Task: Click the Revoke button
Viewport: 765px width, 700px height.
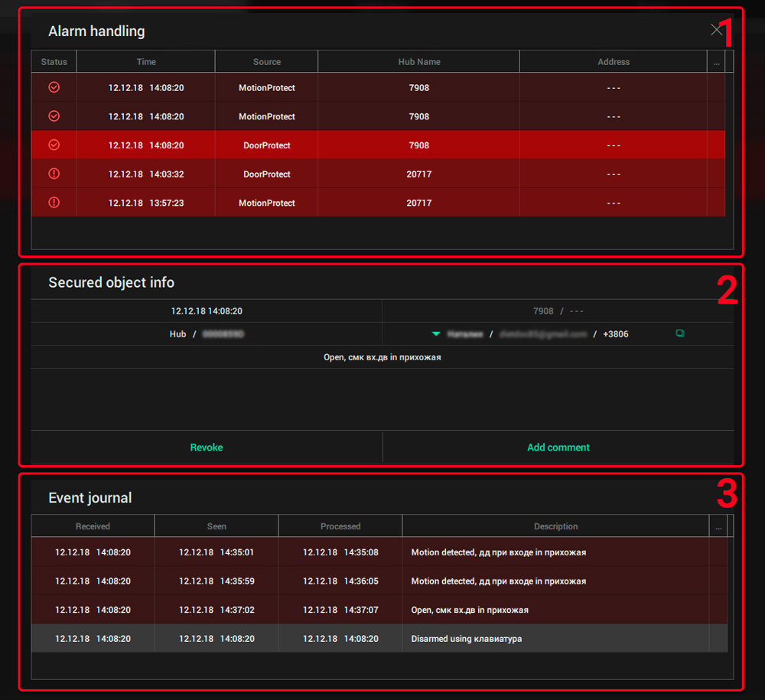Action: click(x=207, y=448)
